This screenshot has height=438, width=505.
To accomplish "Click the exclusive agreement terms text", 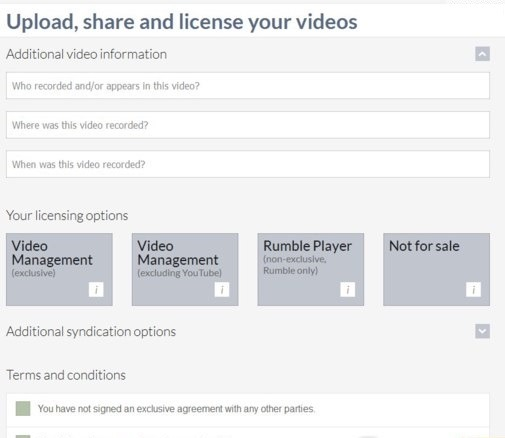I will pyautogui.click(x=176, y=409).
